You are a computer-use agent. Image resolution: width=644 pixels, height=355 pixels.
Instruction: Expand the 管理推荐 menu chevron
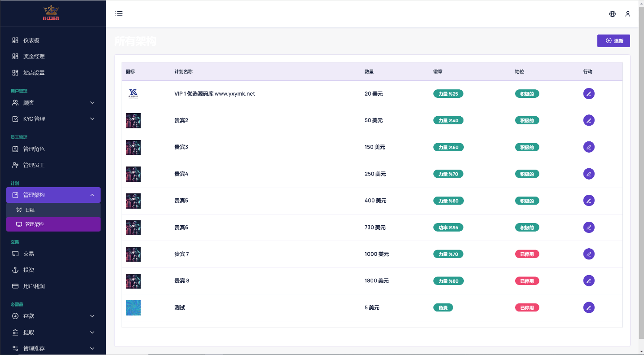[93, 349]
